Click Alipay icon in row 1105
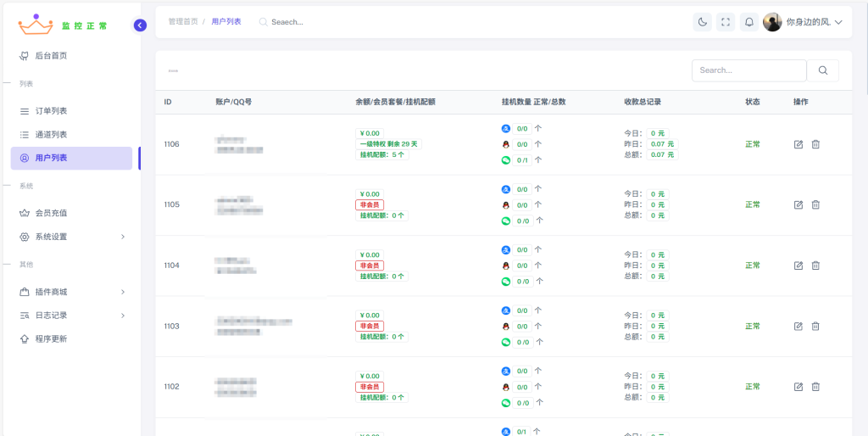Viewport: 868px width, 436px height. [x=505, y=189]
